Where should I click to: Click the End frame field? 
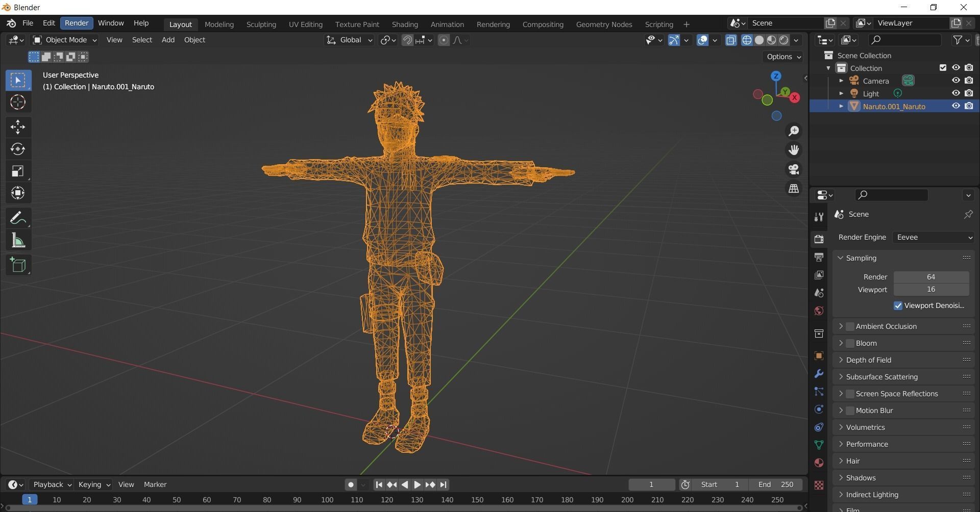point(775,484)
